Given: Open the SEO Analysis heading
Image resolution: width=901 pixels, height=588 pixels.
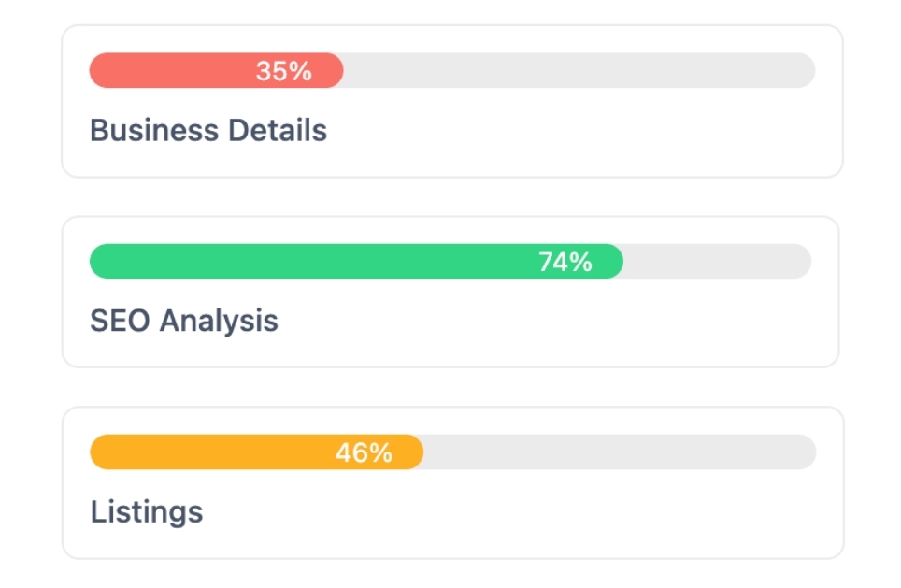Looking at the screenshot, I should [184, 321].
